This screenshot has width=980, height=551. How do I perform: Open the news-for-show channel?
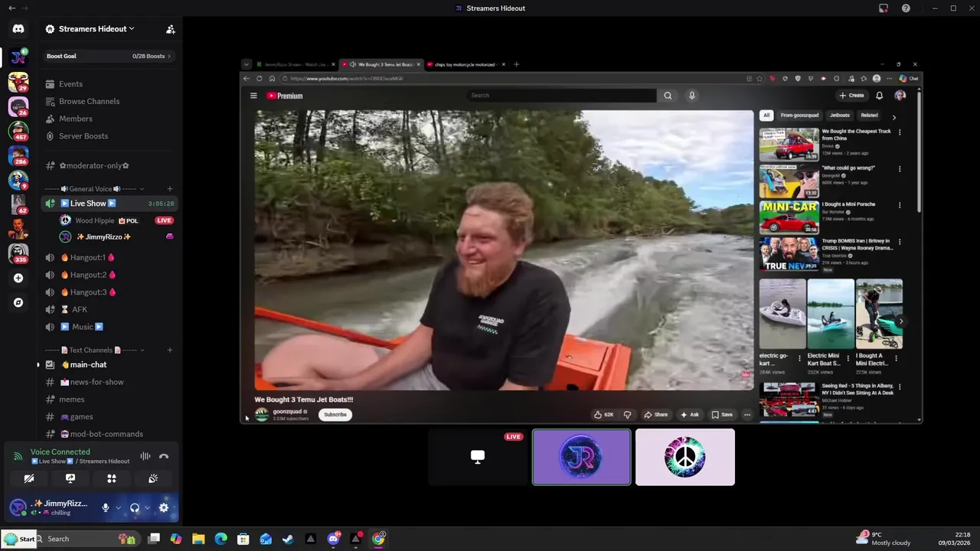pos(109,382)
